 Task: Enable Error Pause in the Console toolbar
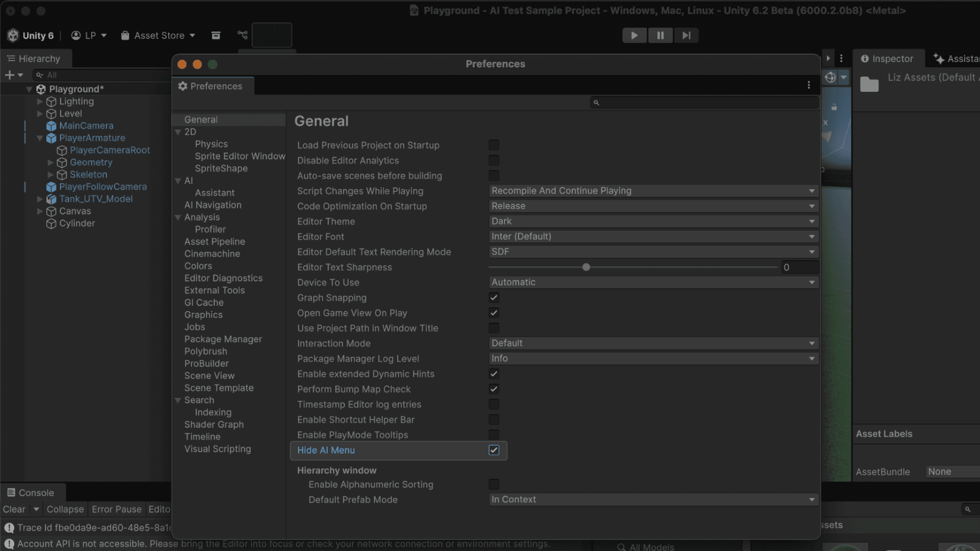116,509
